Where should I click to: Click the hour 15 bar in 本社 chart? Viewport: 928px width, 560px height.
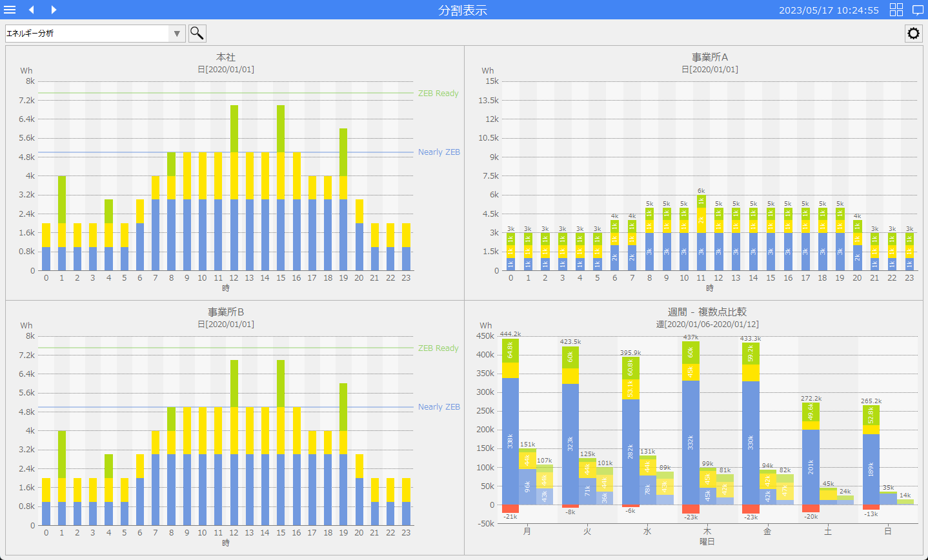pyautogui.click(x=281, y=188)
